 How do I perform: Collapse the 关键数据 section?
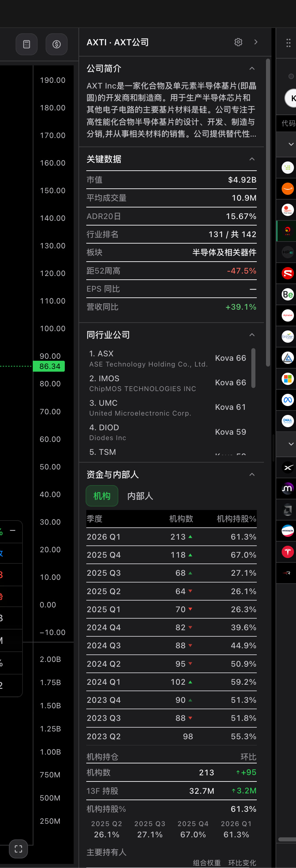click(x=252, y=159)
